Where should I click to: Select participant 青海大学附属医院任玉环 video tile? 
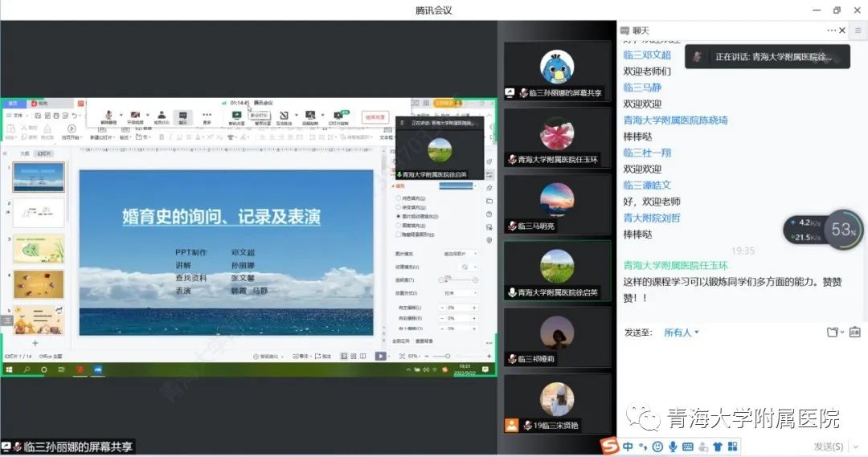tap(557, 137)
